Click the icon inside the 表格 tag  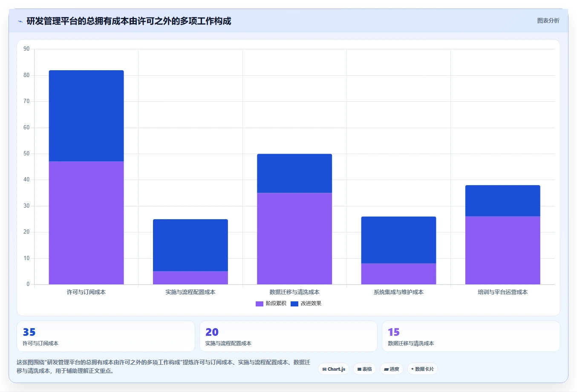point(359,369)
